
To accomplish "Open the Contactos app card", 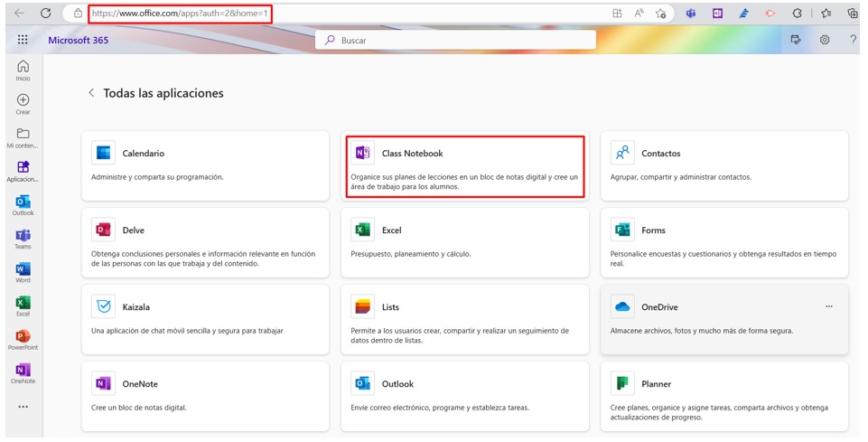I will (724, 165).
